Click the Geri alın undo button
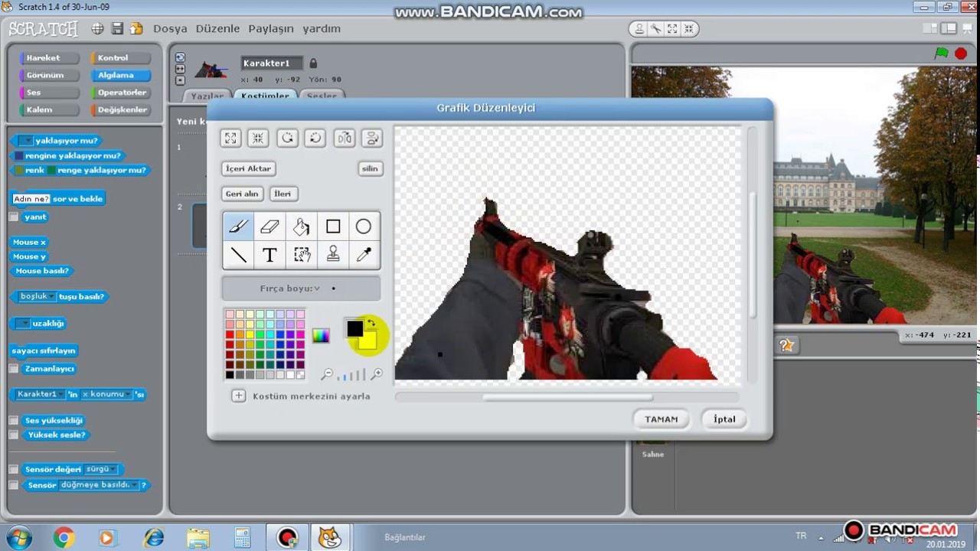The width and height of the screenshot is (980, 551). (x=242, y=194)
